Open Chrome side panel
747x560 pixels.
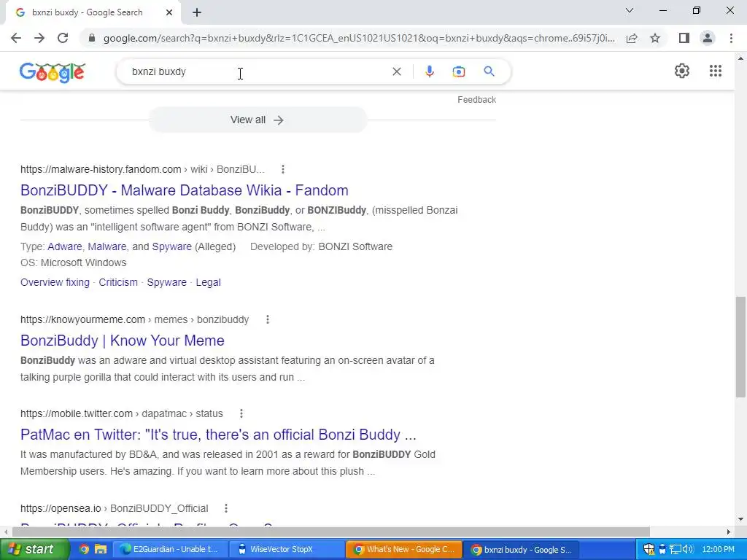click(684, 38)
